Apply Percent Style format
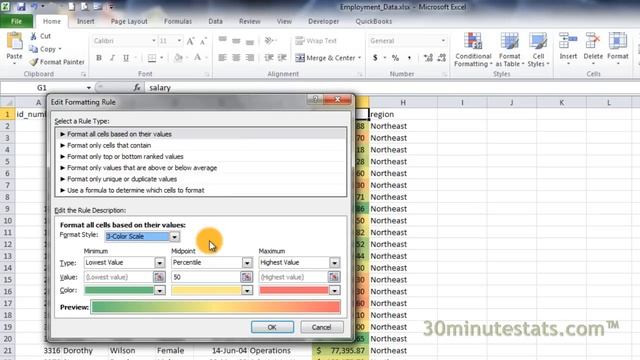 (395, 58)
